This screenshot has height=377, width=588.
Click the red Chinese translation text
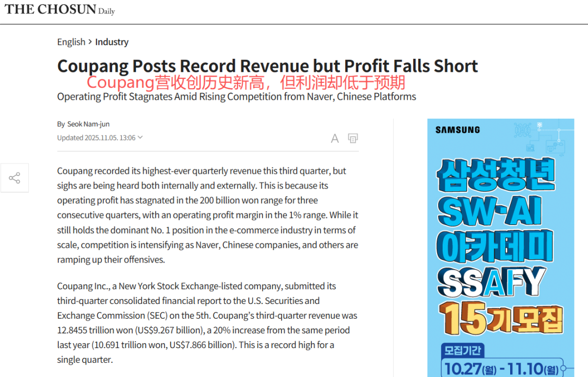coord(246,82)
